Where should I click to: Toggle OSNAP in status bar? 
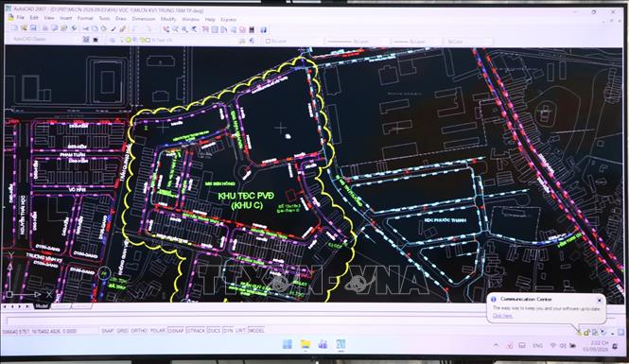coord(176,330)
